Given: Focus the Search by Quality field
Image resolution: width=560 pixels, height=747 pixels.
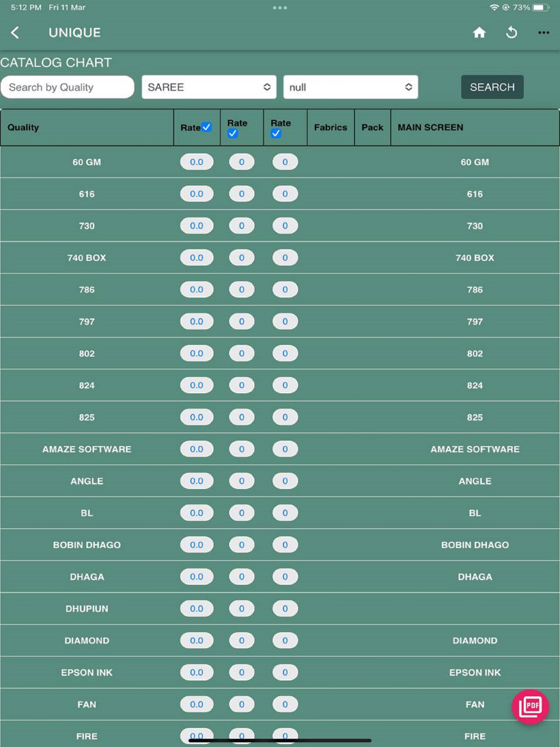Looking at the screenshot, I should (x=67, y=87).
